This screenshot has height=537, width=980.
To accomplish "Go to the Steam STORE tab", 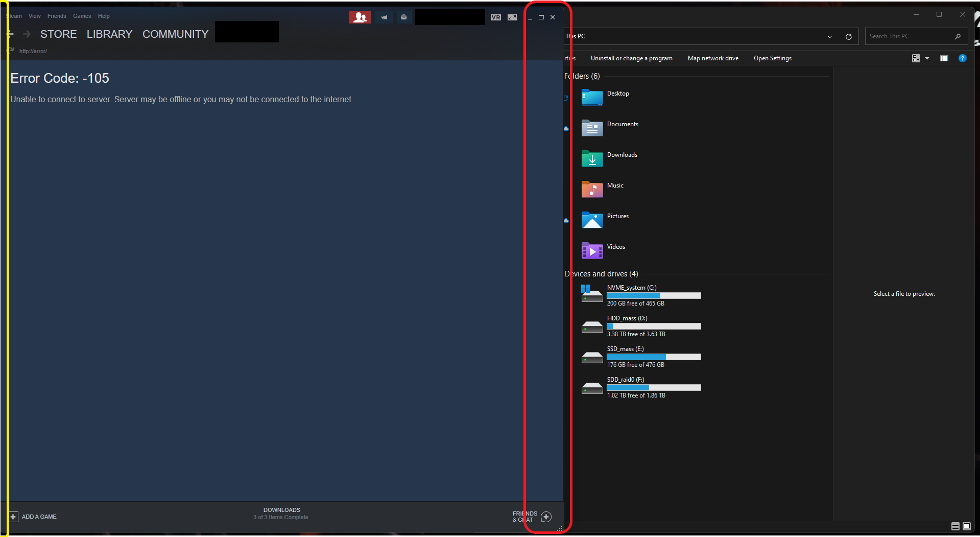I will click(59, 34).
